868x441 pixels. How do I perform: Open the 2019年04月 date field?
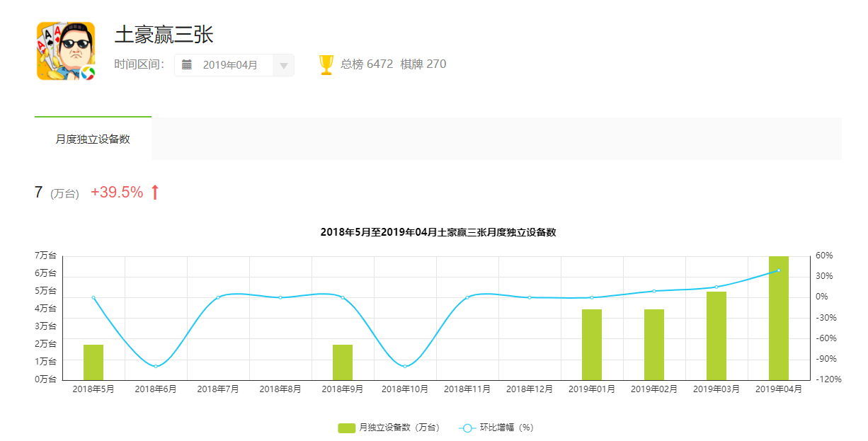230,65
